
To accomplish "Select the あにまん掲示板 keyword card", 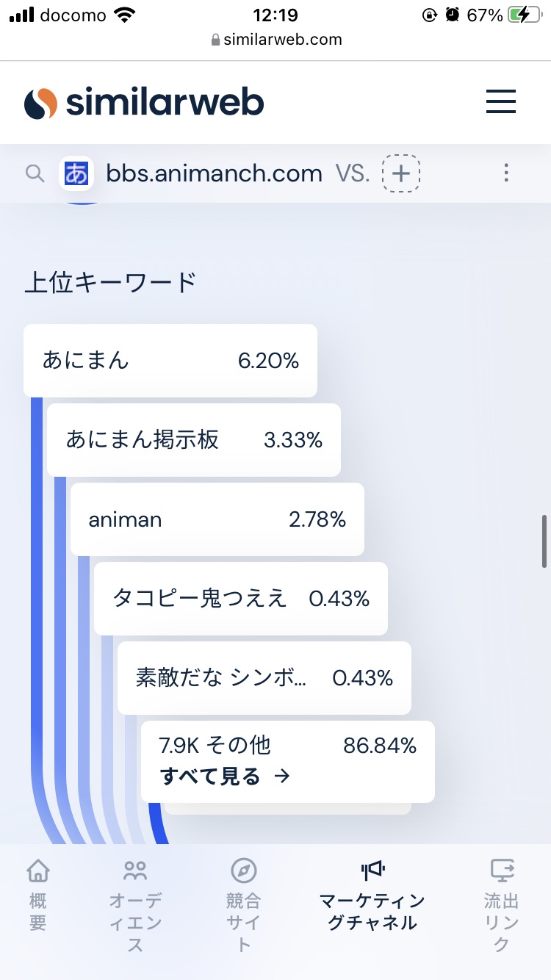I will tap(194, 440).
